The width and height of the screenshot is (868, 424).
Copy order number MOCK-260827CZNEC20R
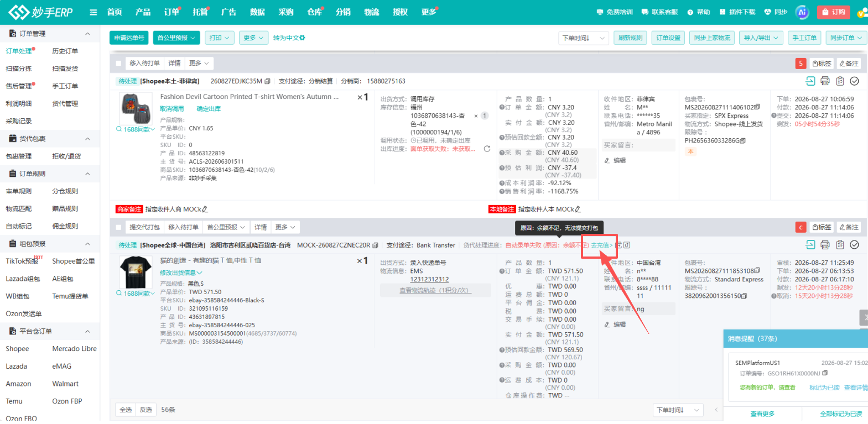pyautogui.click(x=376, y=245)
